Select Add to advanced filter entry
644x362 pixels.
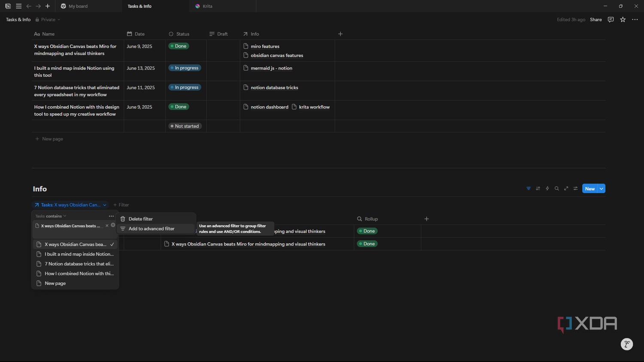[155, 229]
